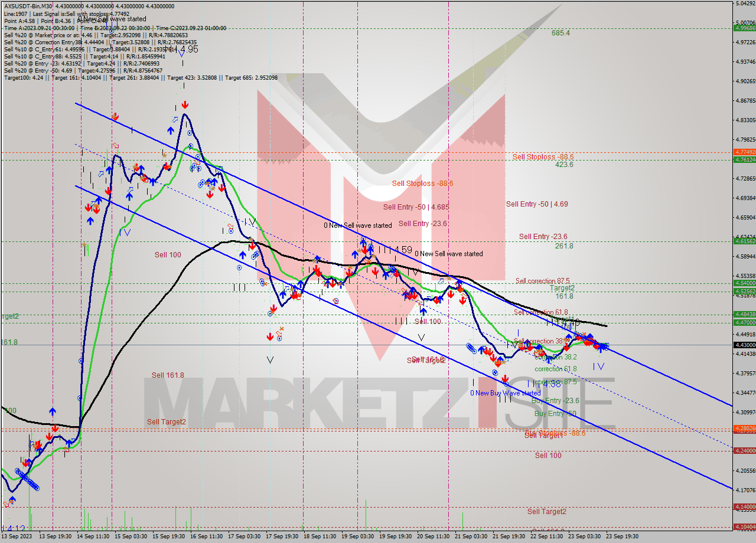Click the orange 4.7749 stoploss price tag
Screen dimensions: 756x543
point(744,152)
